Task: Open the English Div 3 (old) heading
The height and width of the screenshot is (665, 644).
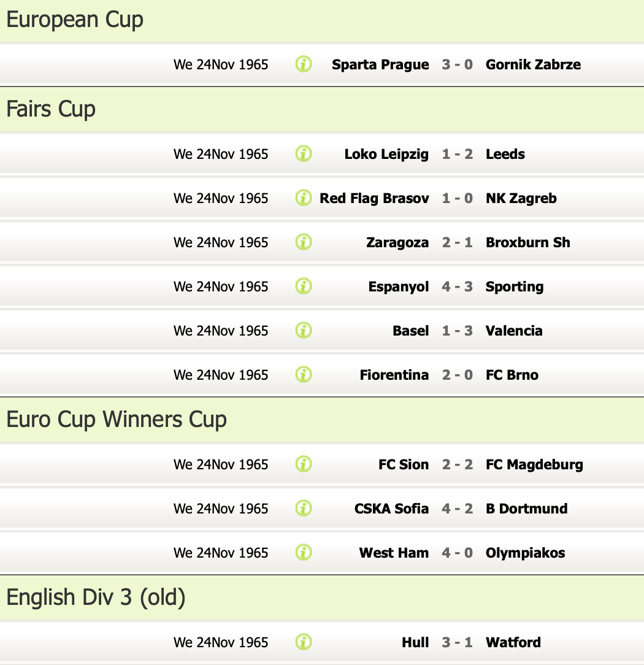Action: coord(96,598)
